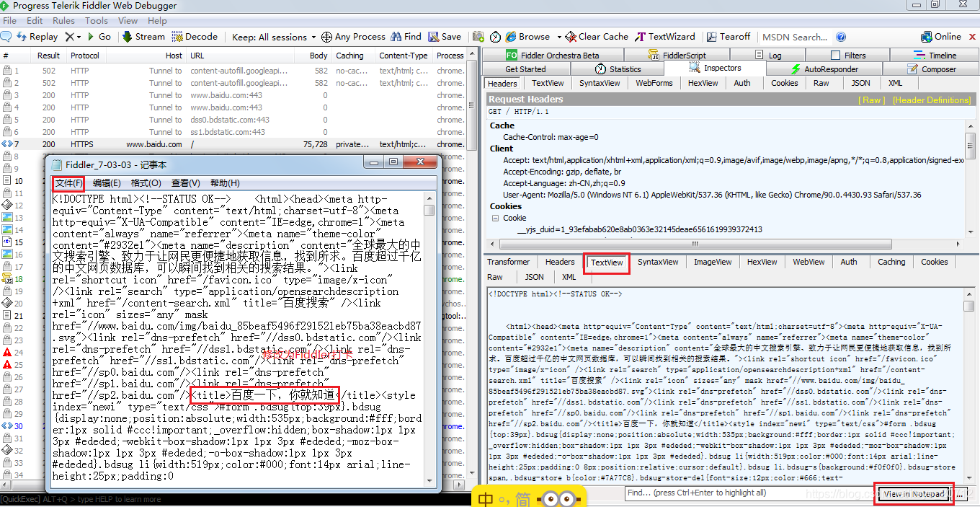This screenshot has height=507, width=980.
Task: Click the Browse Internet Explorer icon
Action: tap(511, 36)
